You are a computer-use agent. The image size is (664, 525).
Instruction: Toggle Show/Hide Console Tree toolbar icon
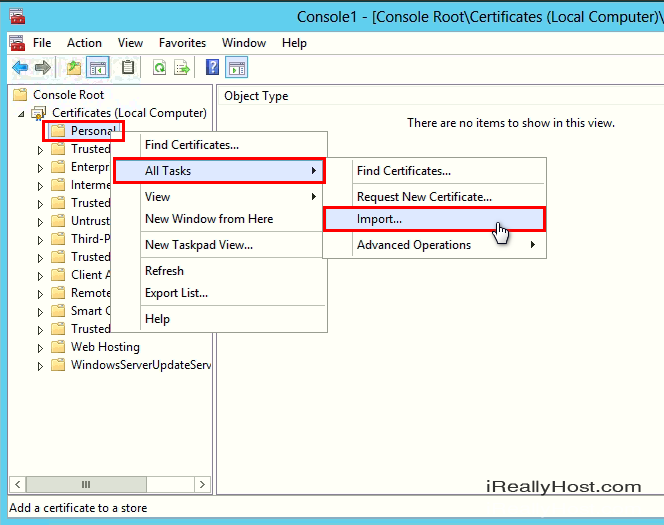pyautogui.click(x=98, y=67)
